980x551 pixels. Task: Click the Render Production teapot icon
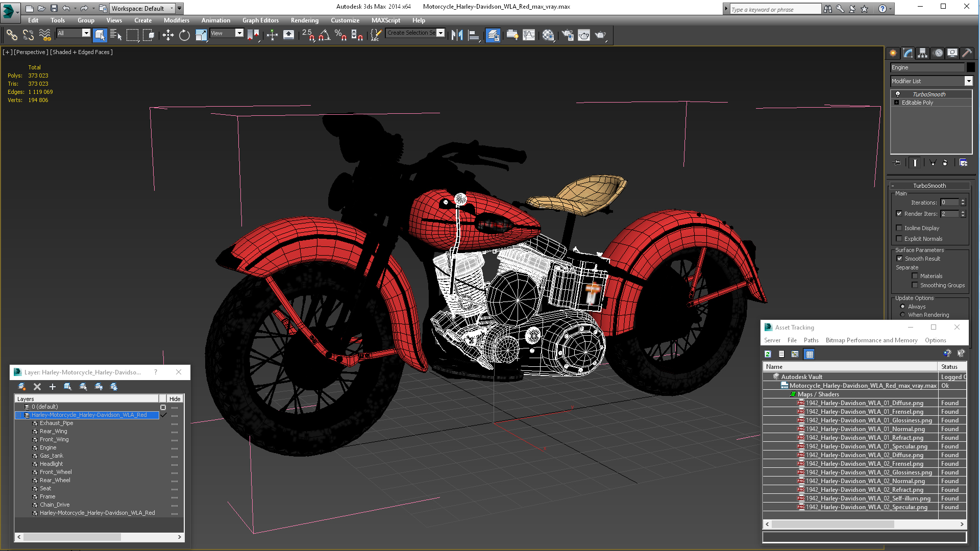[x=600, y=35]
